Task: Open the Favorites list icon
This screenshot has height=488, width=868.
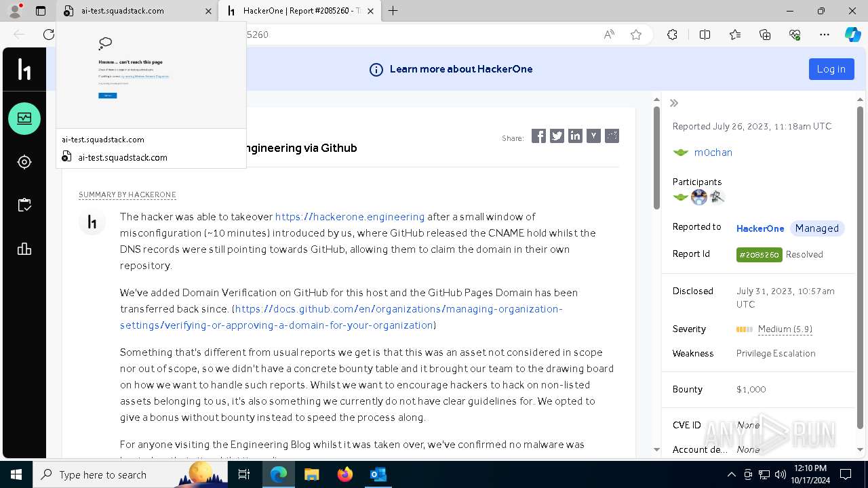Action: pyautogui.click(x=735, y=35)
